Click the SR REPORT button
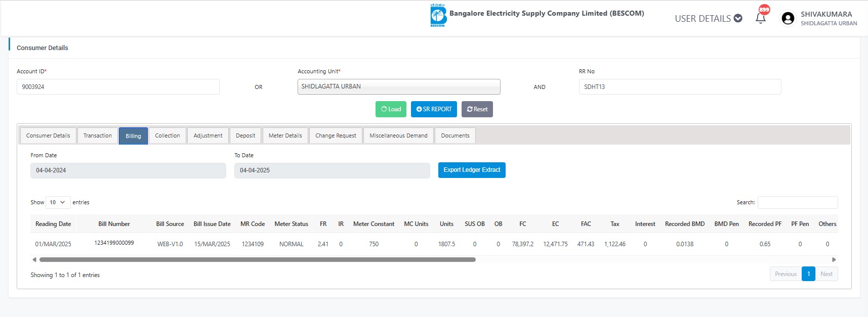 [x=434, y=109]
